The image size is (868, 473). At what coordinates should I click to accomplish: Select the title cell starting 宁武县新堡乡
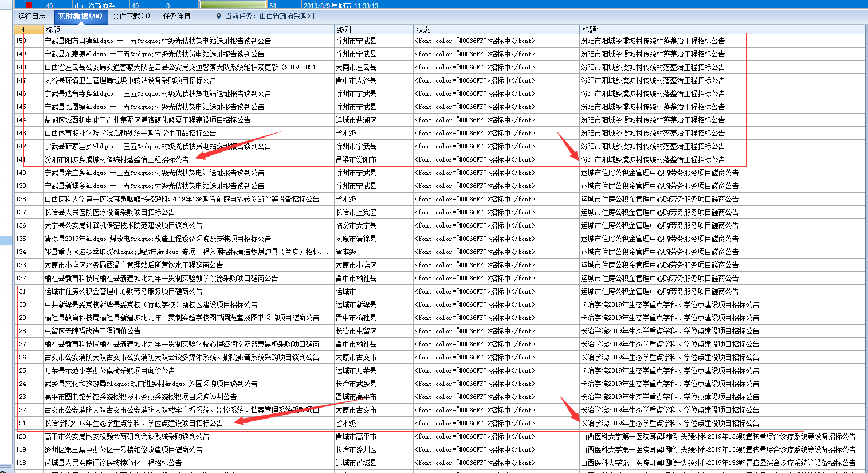[x=189, y=186]
